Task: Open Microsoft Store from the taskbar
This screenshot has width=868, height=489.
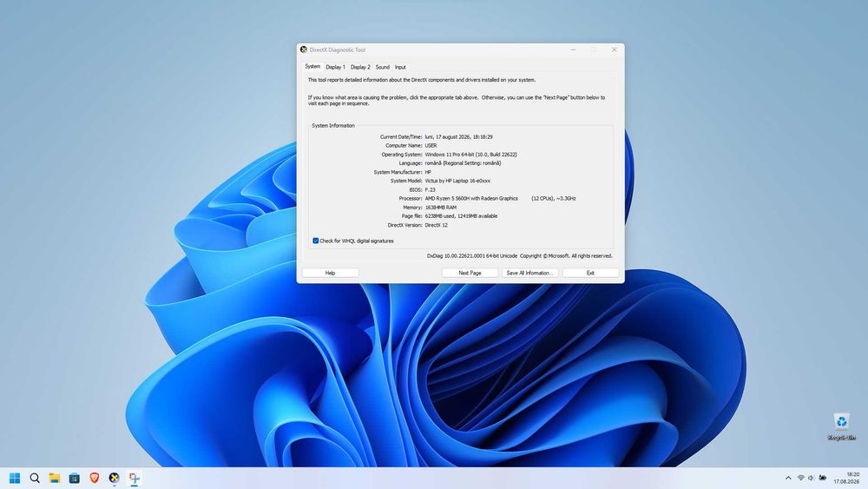Action: click(74, 478)
